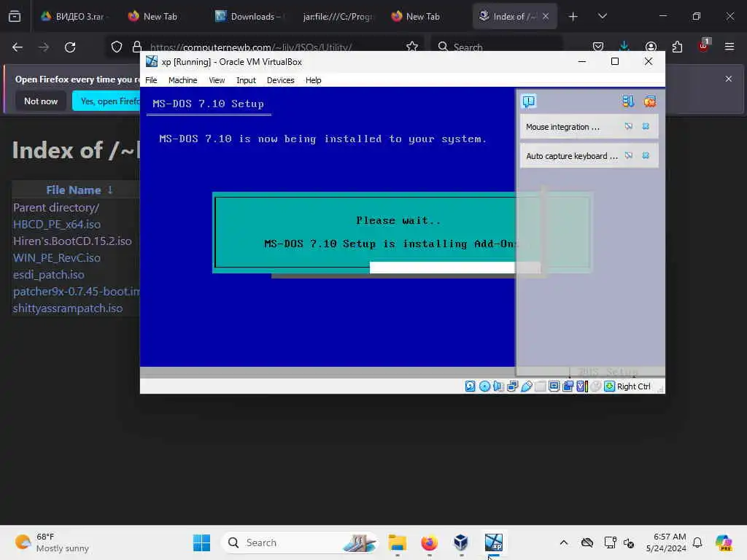This screenshot has width=747, height=560.
Task: Click the CPU virtualization indicator with V icon
Action: click(581, 386)
